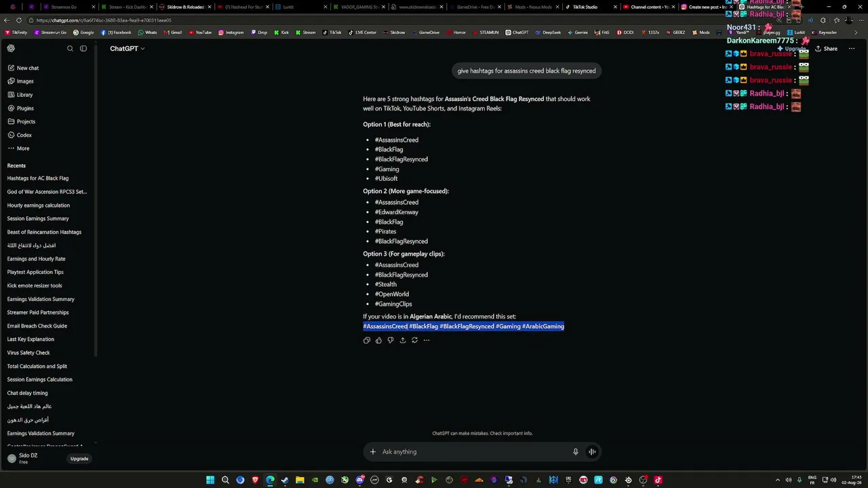Open File Explorer from the taskbar
The image size is (868, 488).
300,481
